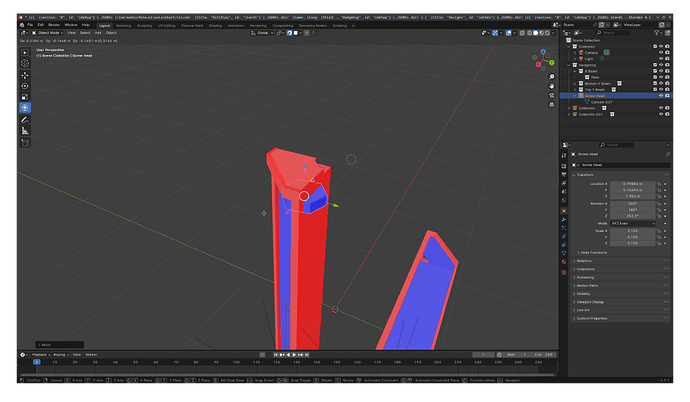Click the outliner filter funnel icon

tap(657, 33)
